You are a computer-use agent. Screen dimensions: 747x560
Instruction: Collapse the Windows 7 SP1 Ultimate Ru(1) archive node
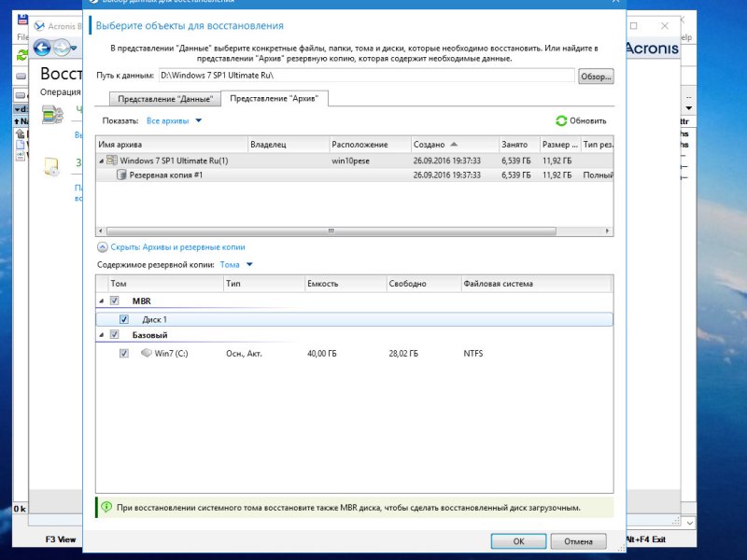101,161
